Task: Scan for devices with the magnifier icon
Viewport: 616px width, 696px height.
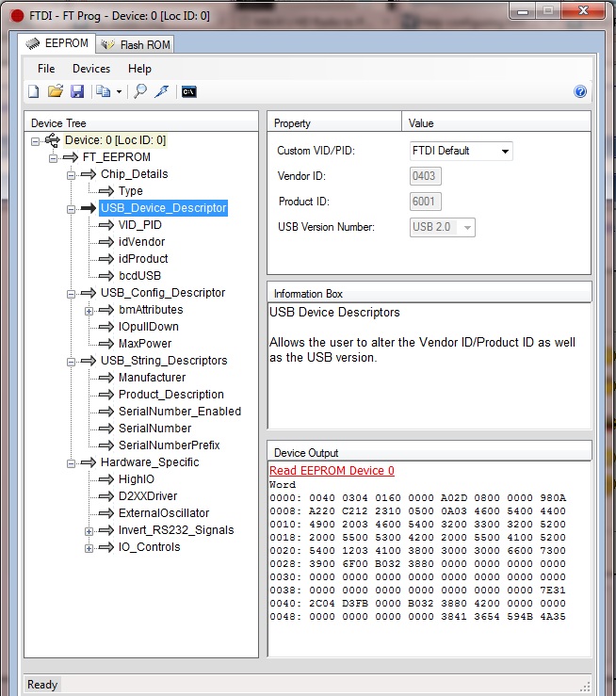Action: pos(140,91)
